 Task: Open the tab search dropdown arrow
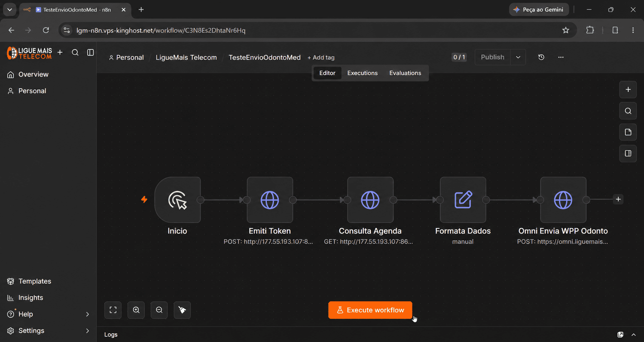click(x=10, y=10)
